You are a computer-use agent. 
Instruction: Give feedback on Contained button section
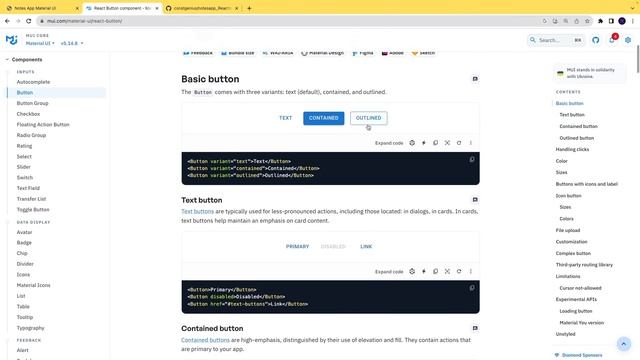point(475,328)
